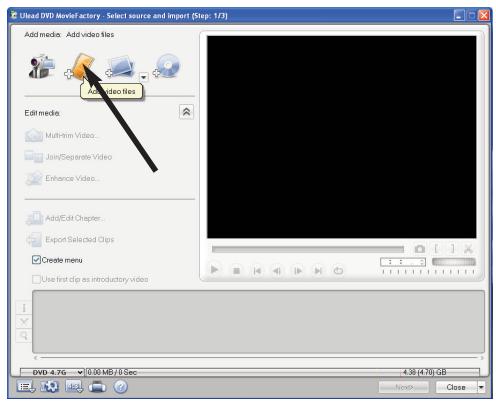Image resolution: width=496 pixels, height=404 pixels.
Task: Open Help with the question mark icon
Action: [120, 387]
